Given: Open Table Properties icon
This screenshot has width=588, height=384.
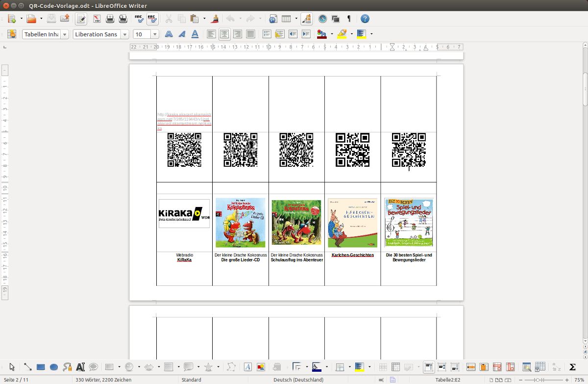Looking at the screenshot, I should (x=540, y=366).
